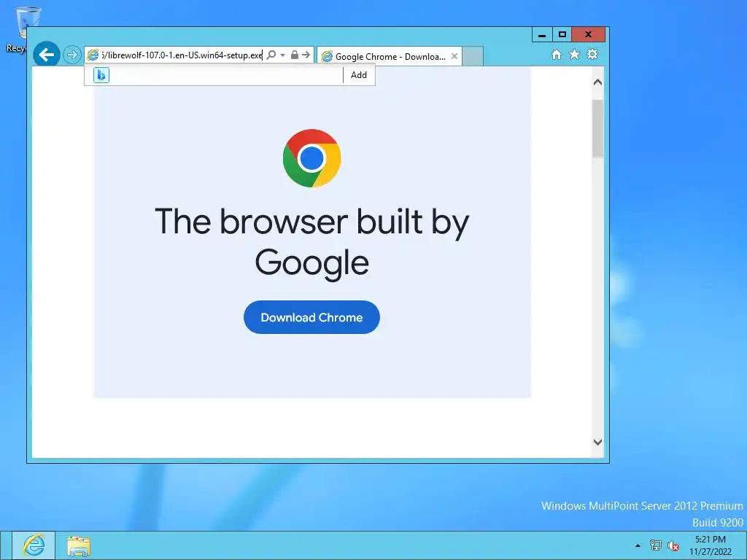Close the Internet Explorer window
This screenshot has height=560, width=747.
(589, 35)
